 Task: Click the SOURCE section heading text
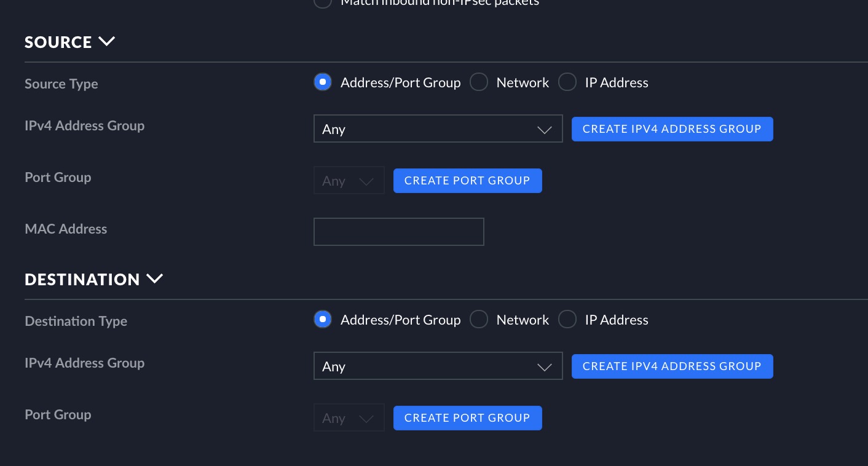58,42
